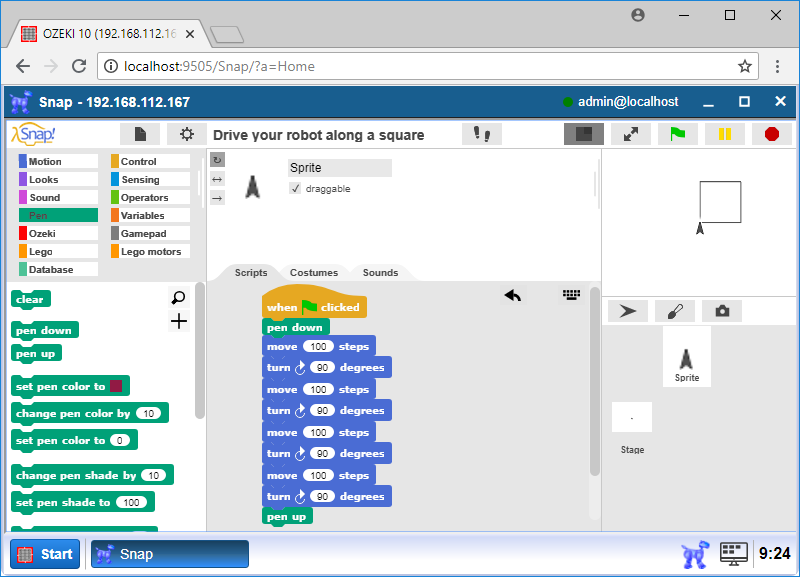The height and width of the screenshot is (577, 800).
Task: Open the Lego motors category
Action: 151,252
